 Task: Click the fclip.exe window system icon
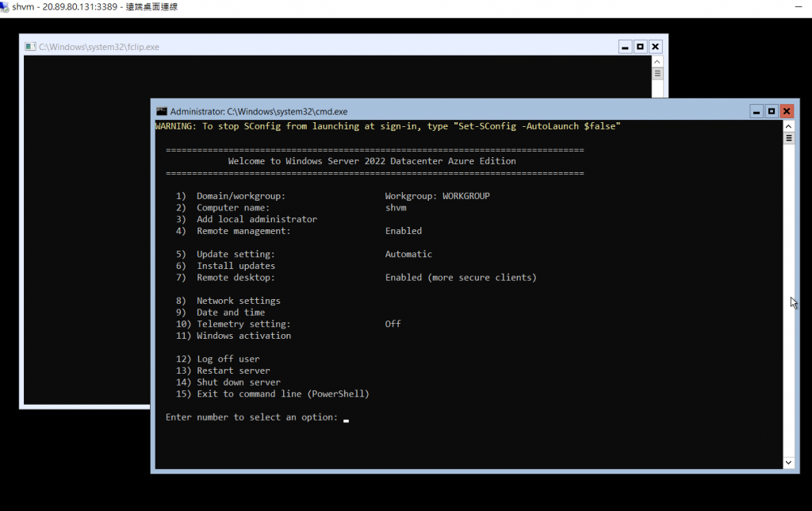(30, 47)
